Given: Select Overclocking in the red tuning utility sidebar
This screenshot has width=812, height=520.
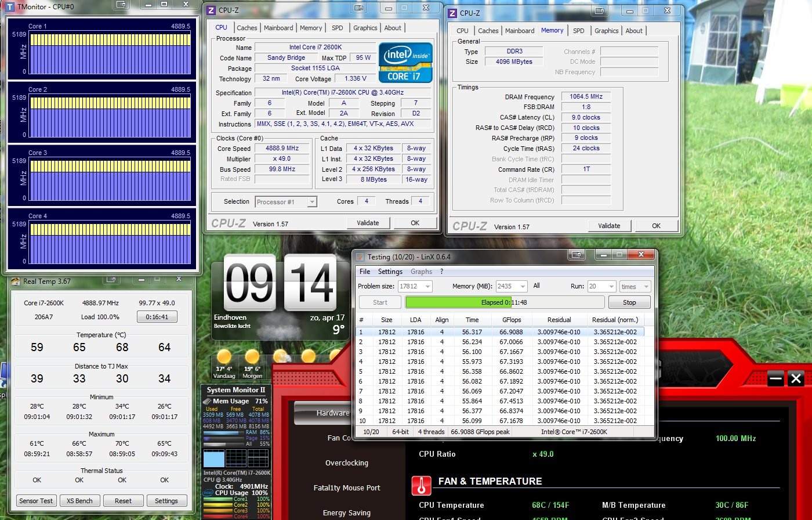Looking at the screenshot, I should tap(347, 463).
